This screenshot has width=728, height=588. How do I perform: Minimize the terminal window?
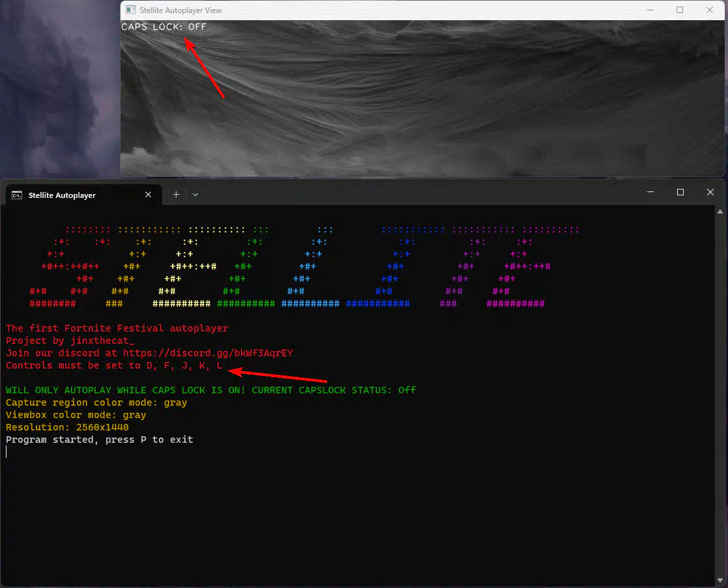pos(650,192)
